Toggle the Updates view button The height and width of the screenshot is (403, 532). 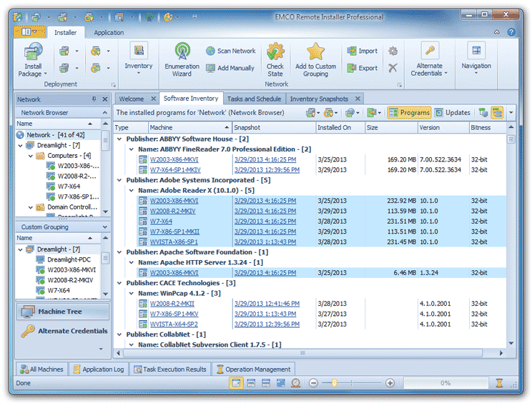pos(452,113)
